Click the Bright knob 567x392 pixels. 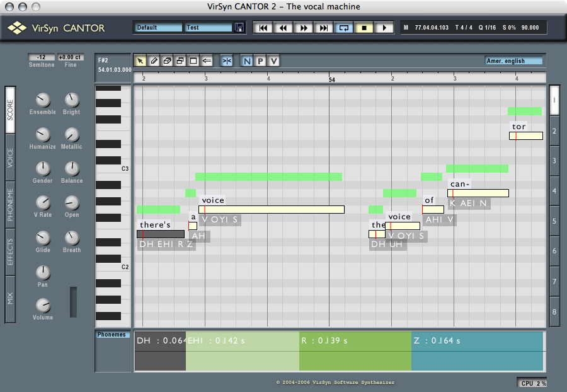pos(72,100)
